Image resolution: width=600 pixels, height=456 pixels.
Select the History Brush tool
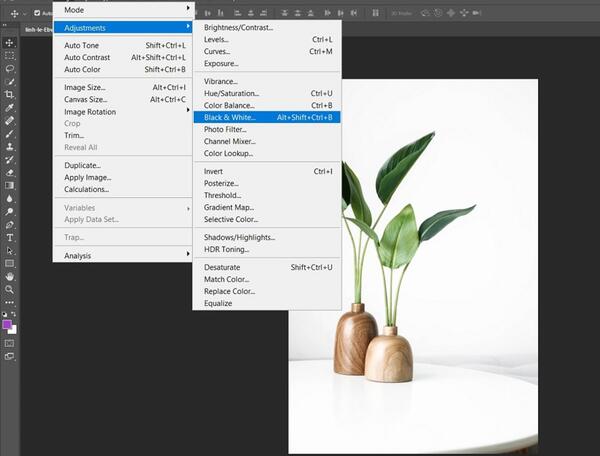point(10,160)
